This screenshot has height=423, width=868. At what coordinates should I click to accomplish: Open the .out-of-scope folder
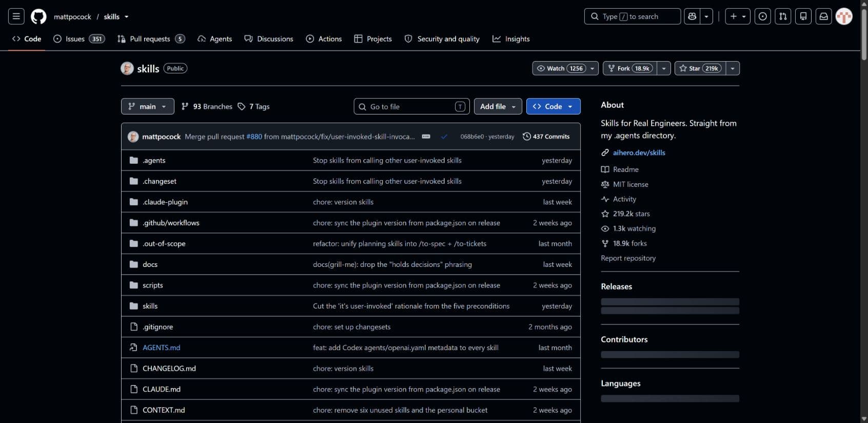[x=164, y=243]
